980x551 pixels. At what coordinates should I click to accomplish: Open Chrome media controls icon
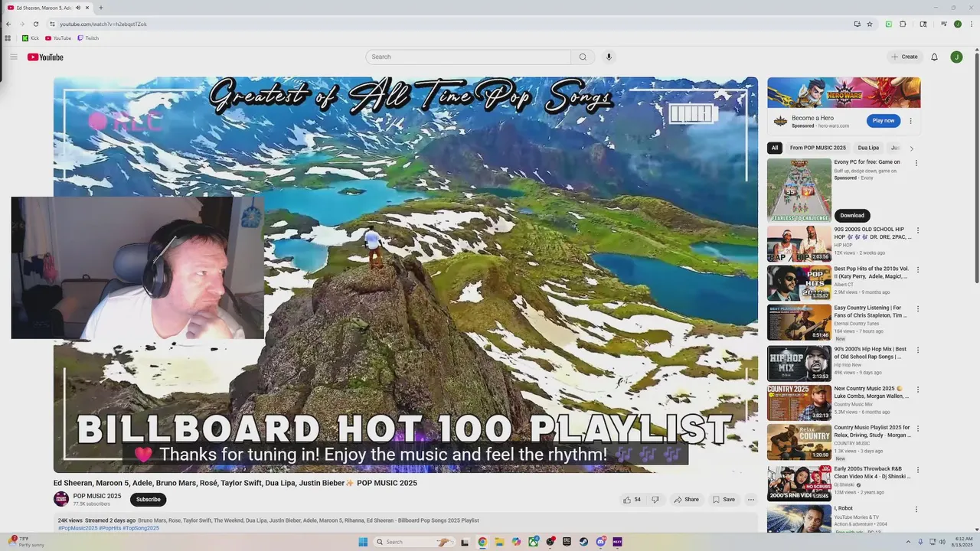click(x=944, y=24)
